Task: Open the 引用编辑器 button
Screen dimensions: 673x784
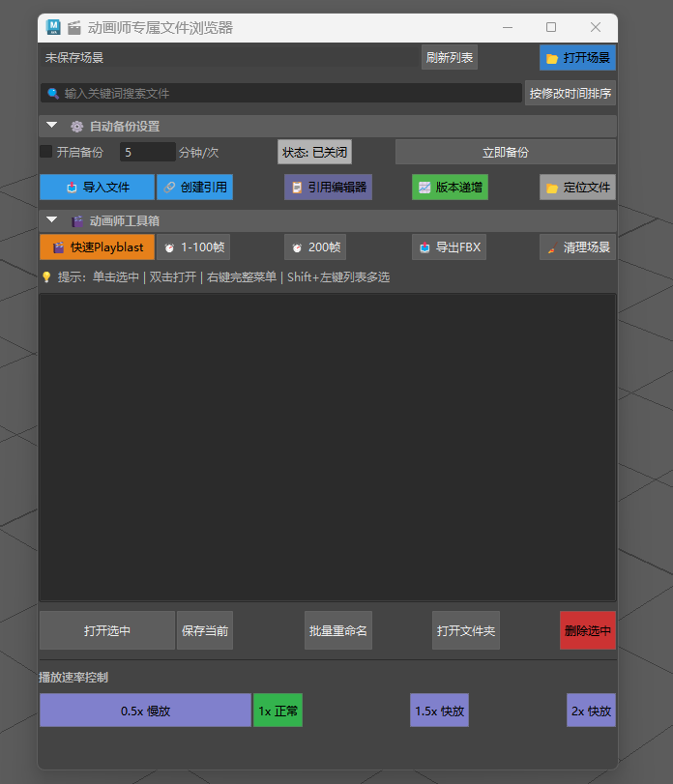Action: (x=328, y=187)
